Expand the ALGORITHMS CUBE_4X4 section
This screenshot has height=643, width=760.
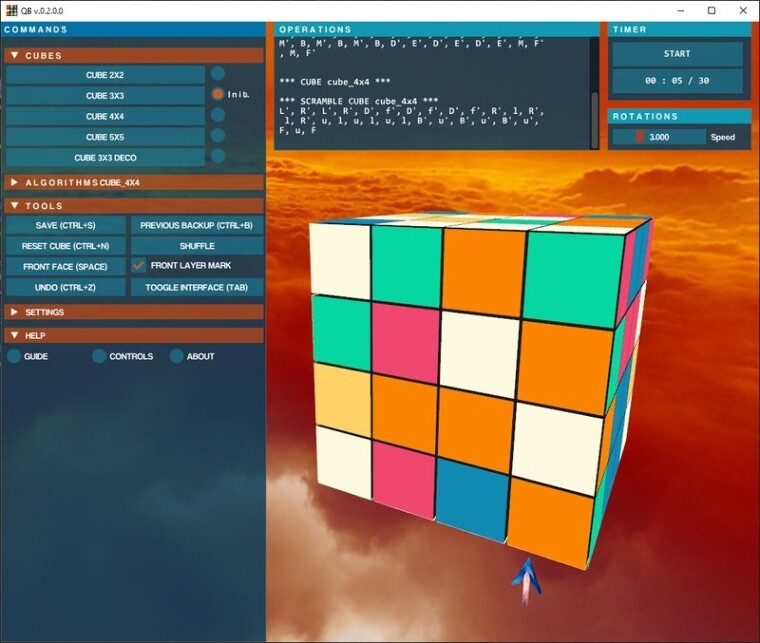pyautogui.click(x=15, y=182)
